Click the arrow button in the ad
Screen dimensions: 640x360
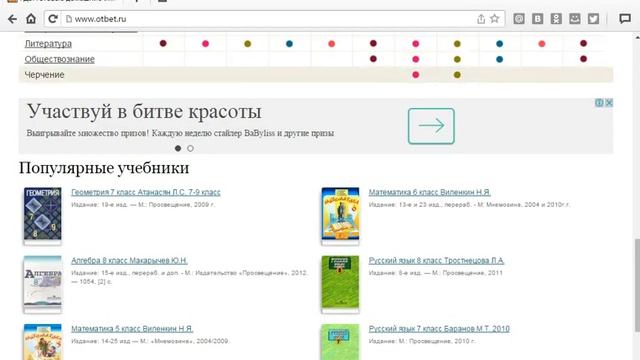[431, 126]
